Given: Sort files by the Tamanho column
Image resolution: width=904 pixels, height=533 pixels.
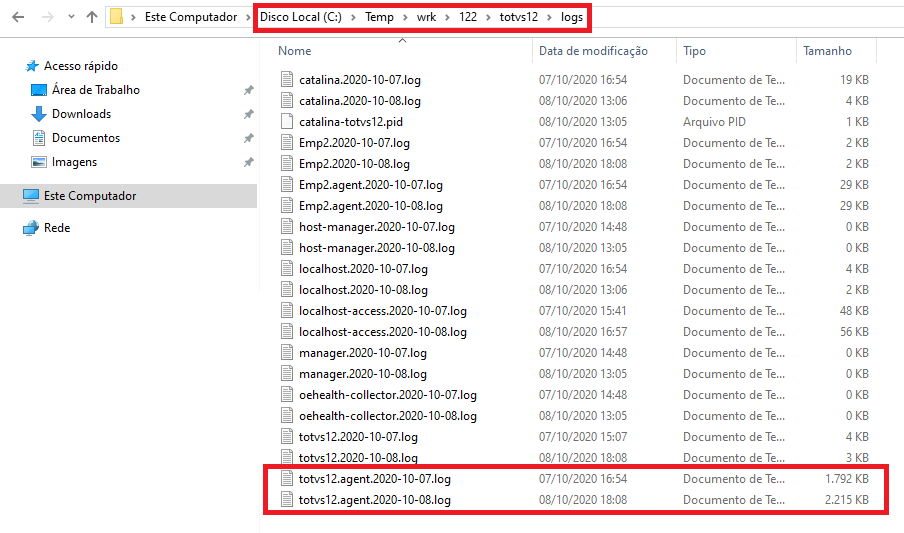Looking at the screenshot, I should click(827, 51).
